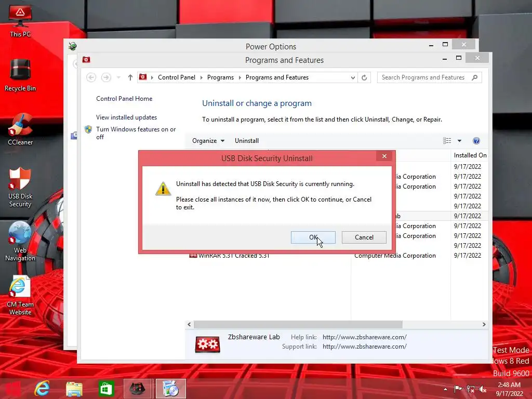Switch to Power Options taskbar item
This screenshot has width=532, height=399.
[x=138, y=389]
